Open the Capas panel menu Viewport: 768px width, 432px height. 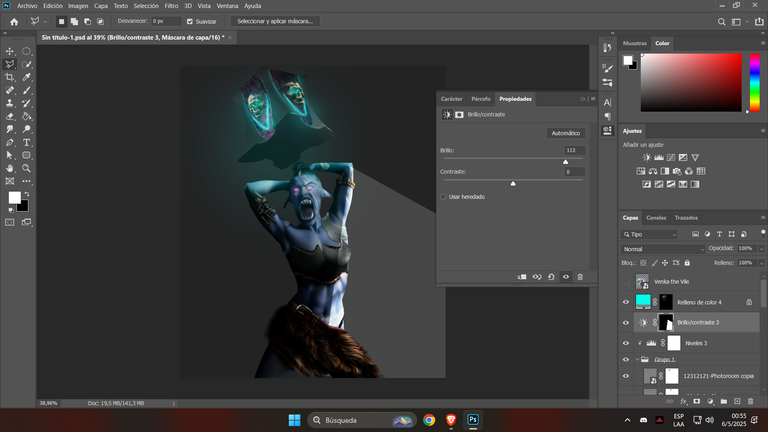[x=763, y=217]
